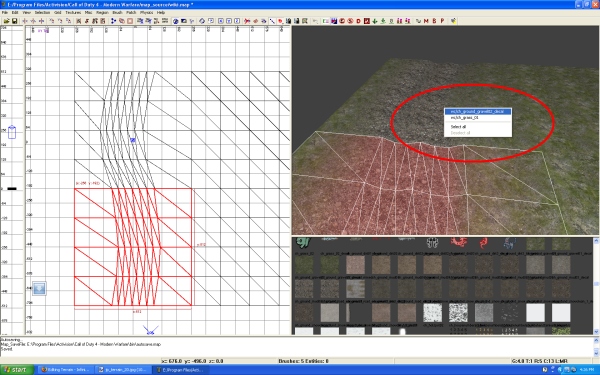Click the blue camera-shaped toolbar icon
The width and height of the screenshot is (600, 375).
(x=184, y=21)
